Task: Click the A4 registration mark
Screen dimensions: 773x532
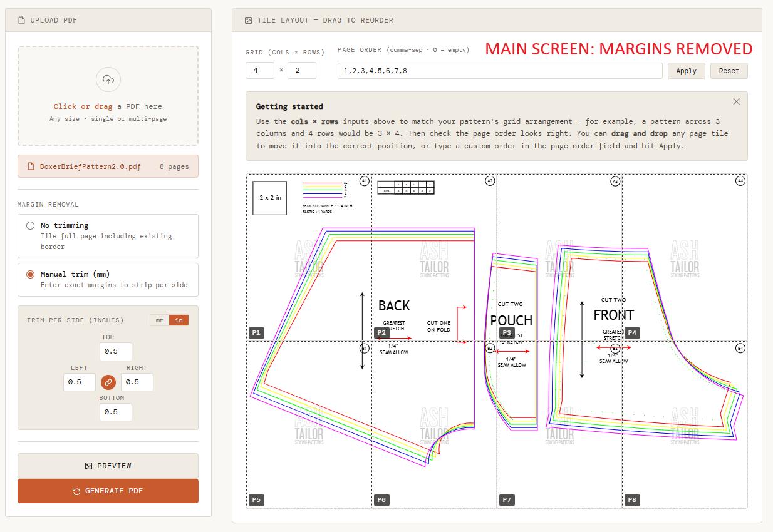Action: point(740,181)
